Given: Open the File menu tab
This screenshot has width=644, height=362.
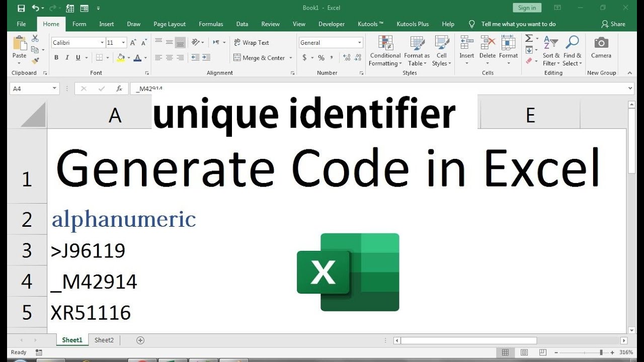Looking at the screenshot, I should click(21, 24).
